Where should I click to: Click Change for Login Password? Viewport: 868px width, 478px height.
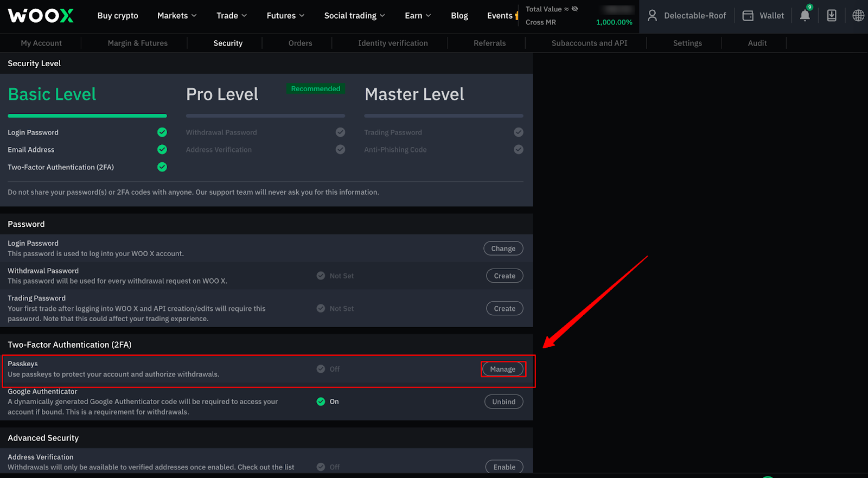pyautogui.click(x=503, y=248)
